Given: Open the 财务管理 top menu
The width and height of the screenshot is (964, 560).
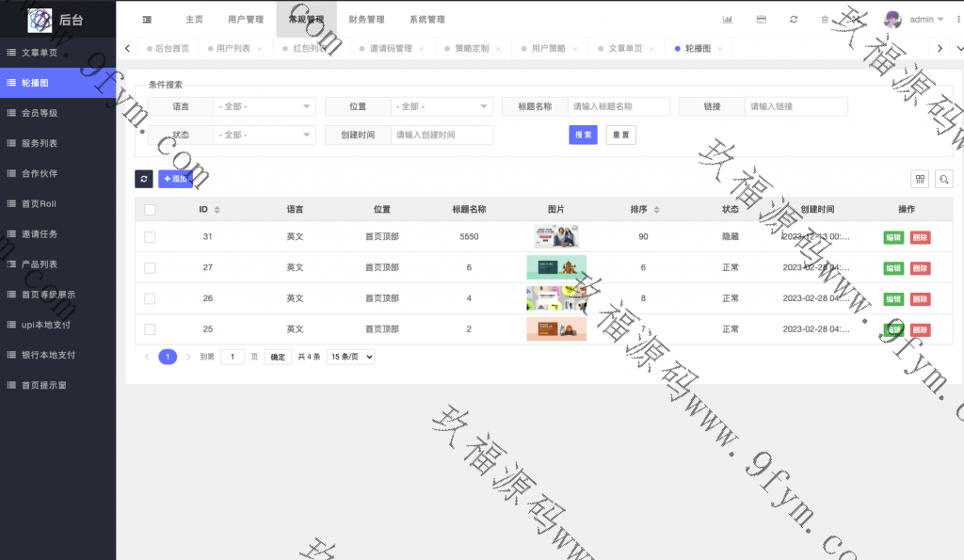Looking at the screenshot, I should pos(366,19).
